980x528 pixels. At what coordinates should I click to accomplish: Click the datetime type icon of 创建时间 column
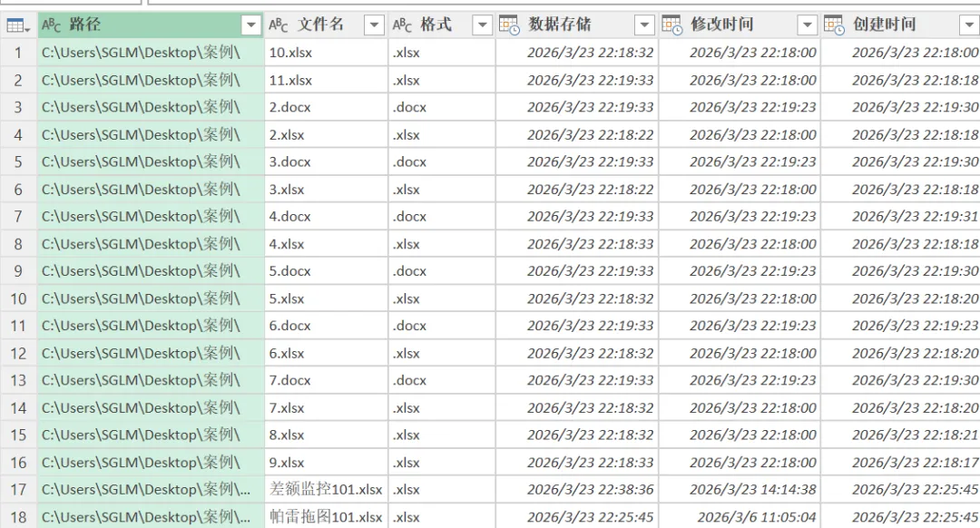pos(834,25)
